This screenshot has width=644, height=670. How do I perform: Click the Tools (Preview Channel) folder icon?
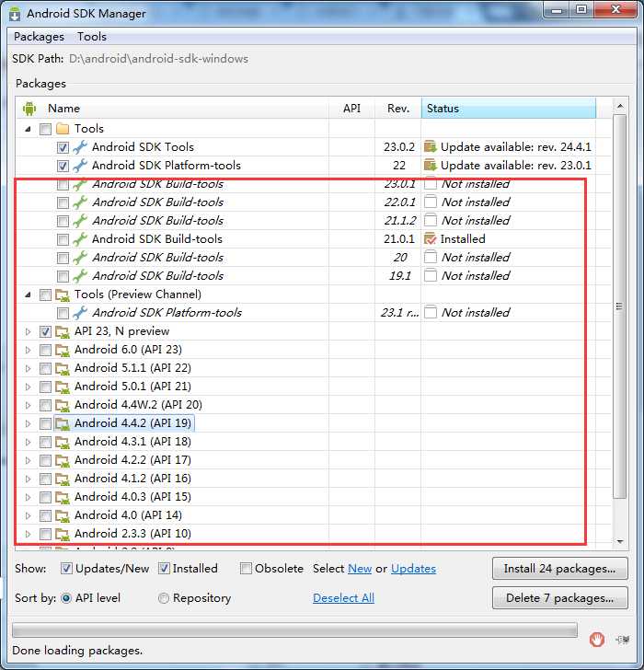[x=63, y=295]
